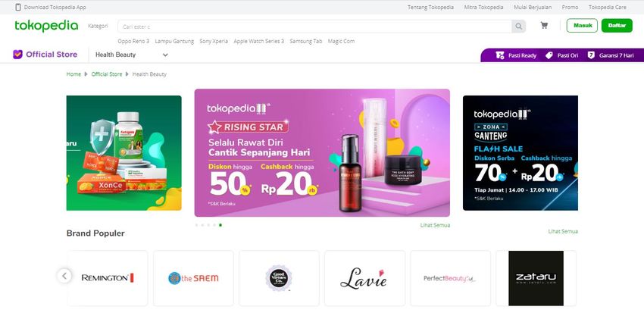Select the first banner carousel dot
The image size is (644, 313).
[196, 225]
